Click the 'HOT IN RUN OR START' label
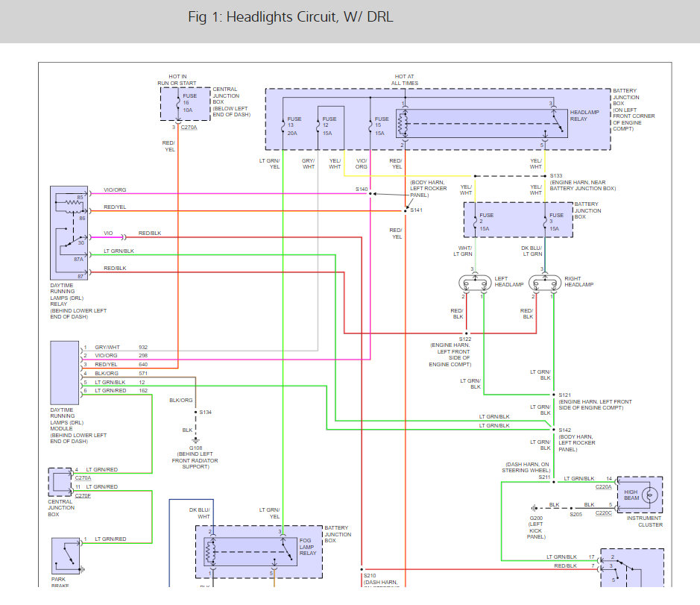The width and height of the screenshot is (700, 605). click(177, 80)
